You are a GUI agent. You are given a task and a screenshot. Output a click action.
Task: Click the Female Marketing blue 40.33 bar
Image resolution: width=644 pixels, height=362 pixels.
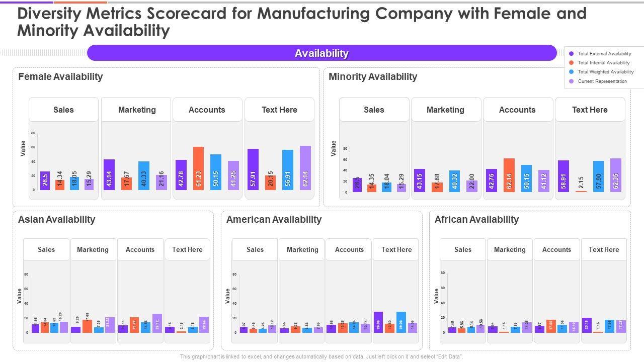(144, 175)
